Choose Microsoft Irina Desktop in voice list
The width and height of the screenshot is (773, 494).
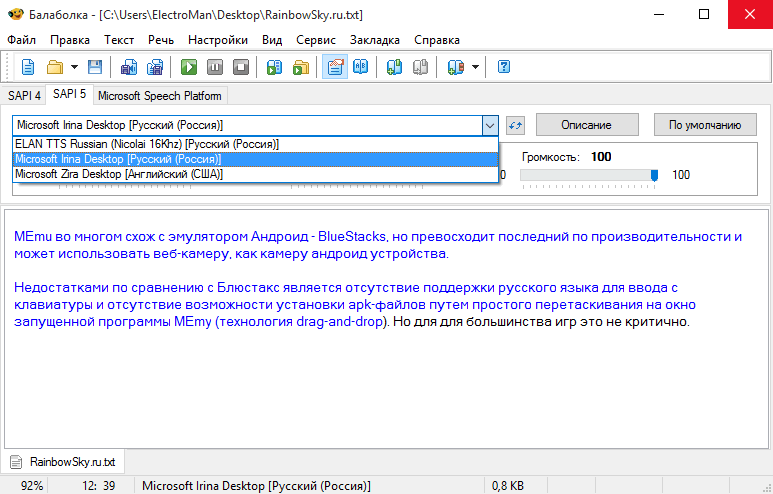point(255,159)
